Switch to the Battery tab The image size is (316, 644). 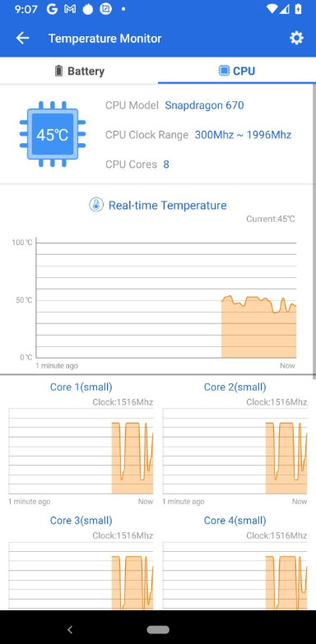[79, 71]
